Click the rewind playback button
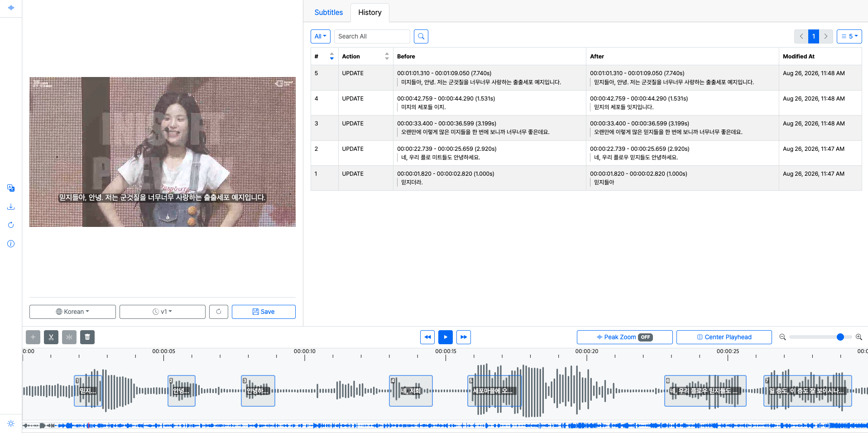The image size is (868, 433). coord(427,337)
